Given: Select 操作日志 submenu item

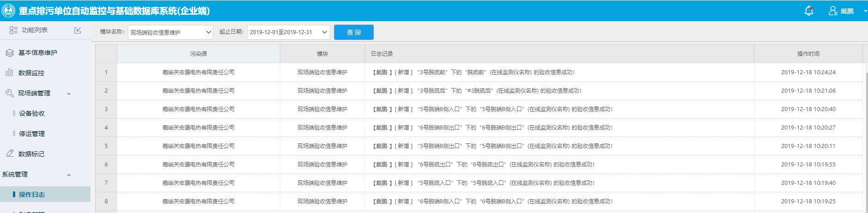Looking at the screenshot, I should pos(45,194).
